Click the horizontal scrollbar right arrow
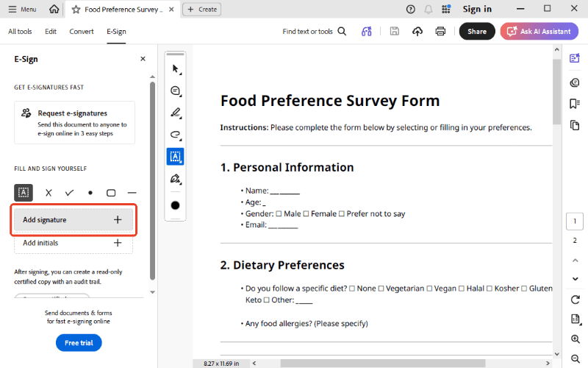The height and width of the screenshot is (368, 588). point(548,363)
